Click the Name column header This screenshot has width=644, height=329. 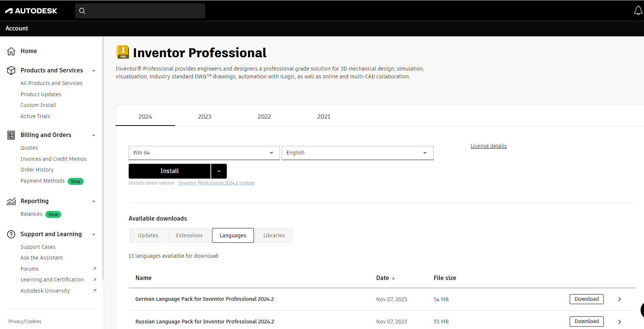(x=144, y=278)
